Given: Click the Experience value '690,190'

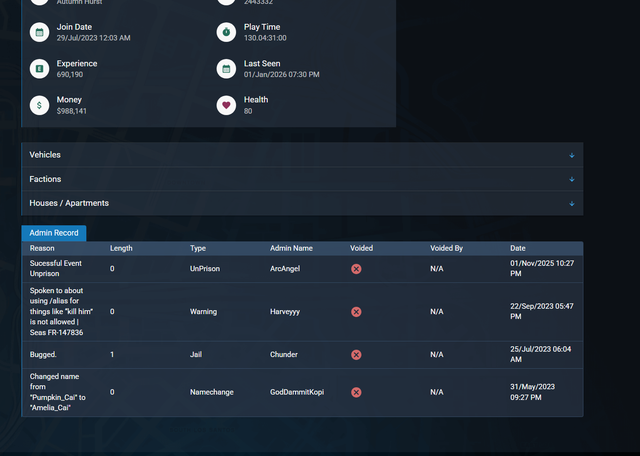Looking at the screenshot, I should [70, 75].
